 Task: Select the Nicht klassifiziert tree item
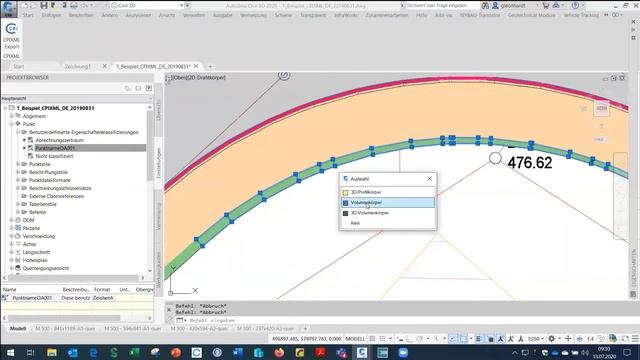54,156
